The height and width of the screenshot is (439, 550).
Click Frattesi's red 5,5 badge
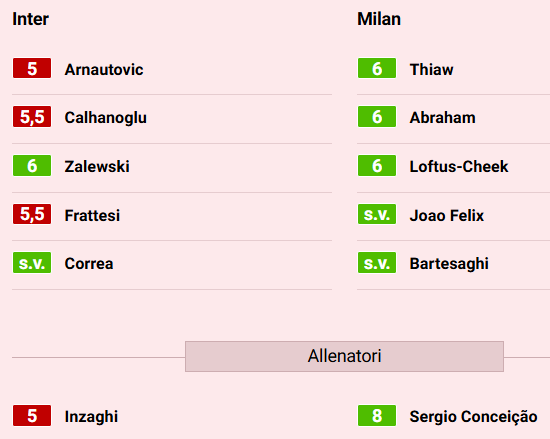click(32, 214)
